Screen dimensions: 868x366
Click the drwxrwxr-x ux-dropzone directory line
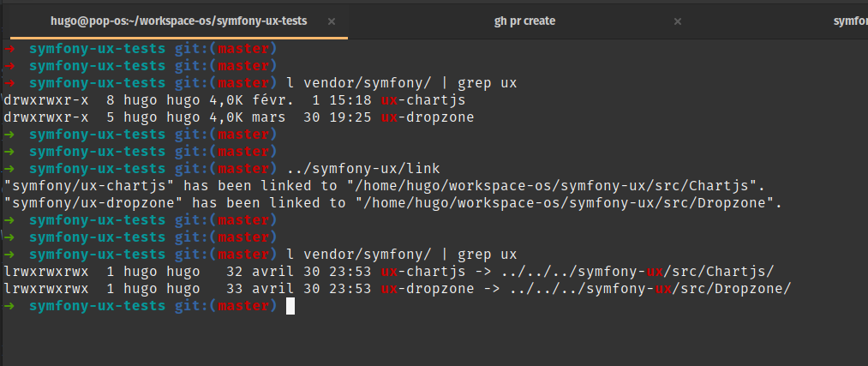coord(238,117)
